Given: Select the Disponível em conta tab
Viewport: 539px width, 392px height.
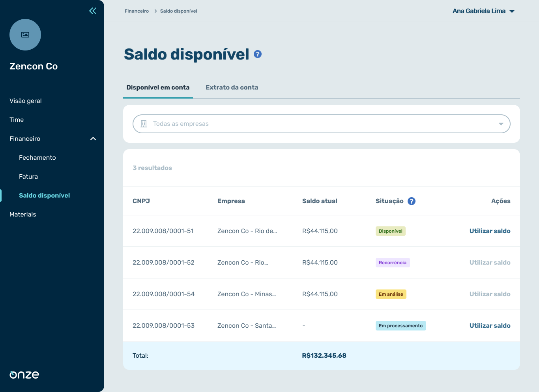Looking at the screenshot, I should 158,87.
